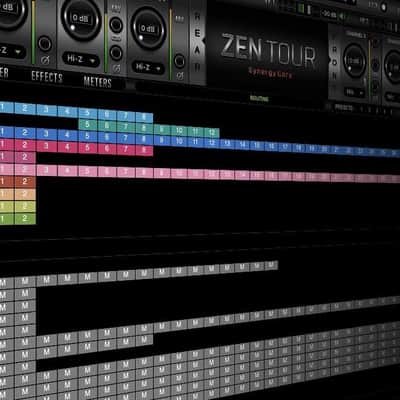Select slot 12 in the teal routing row

point(211,133)
